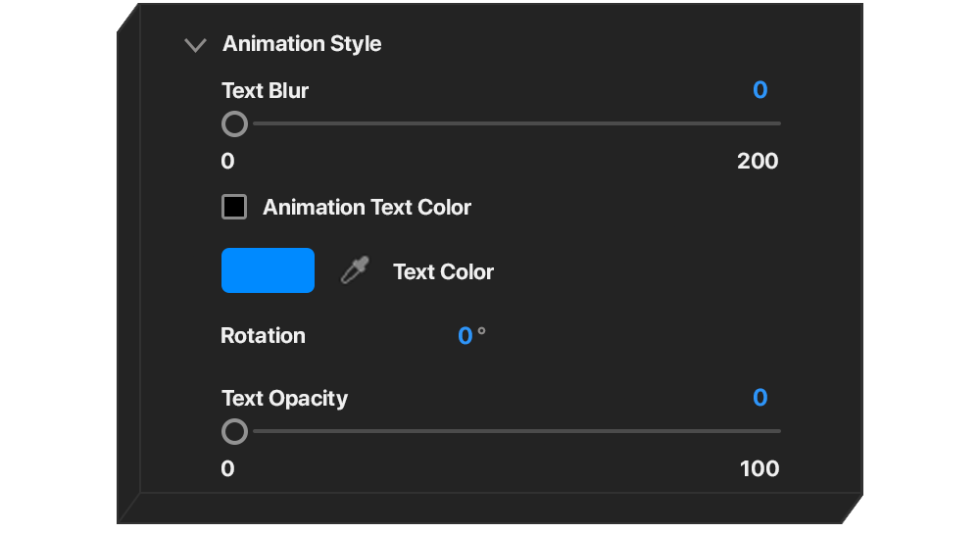This screenshot has height=533, width=980.
Task: Click the Text Opacity slider handle
Action: click(234, 431)
